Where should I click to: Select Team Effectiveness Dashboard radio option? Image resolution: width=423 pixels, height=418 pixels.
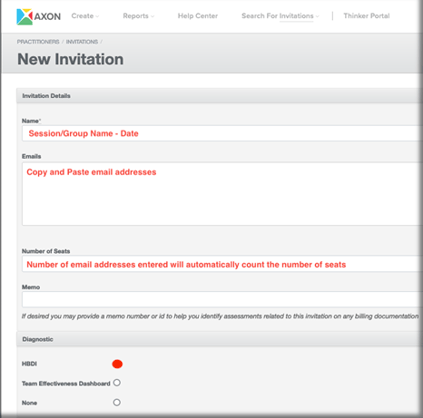[117, 383]
